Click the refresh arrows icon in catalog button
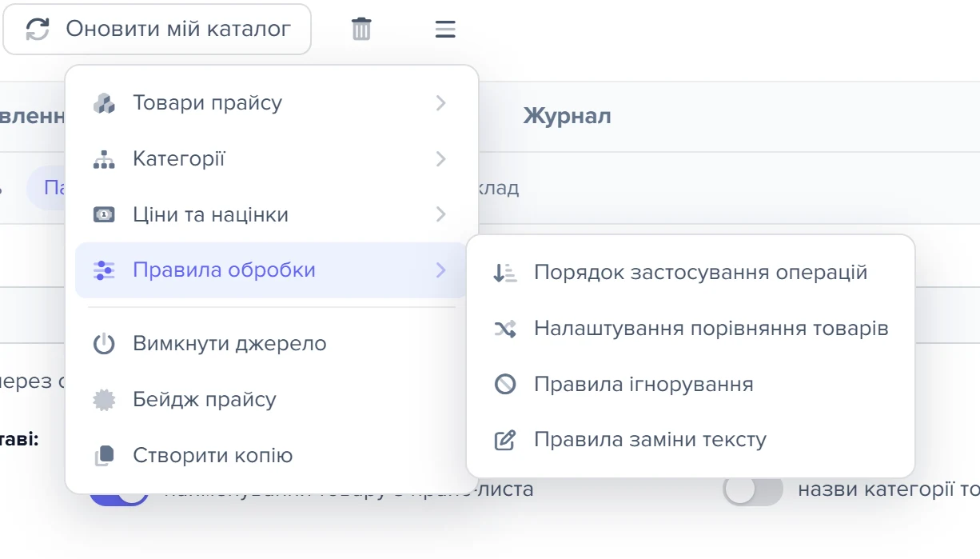This screenshot has height=559, width=980. click(x=38, y=30)
